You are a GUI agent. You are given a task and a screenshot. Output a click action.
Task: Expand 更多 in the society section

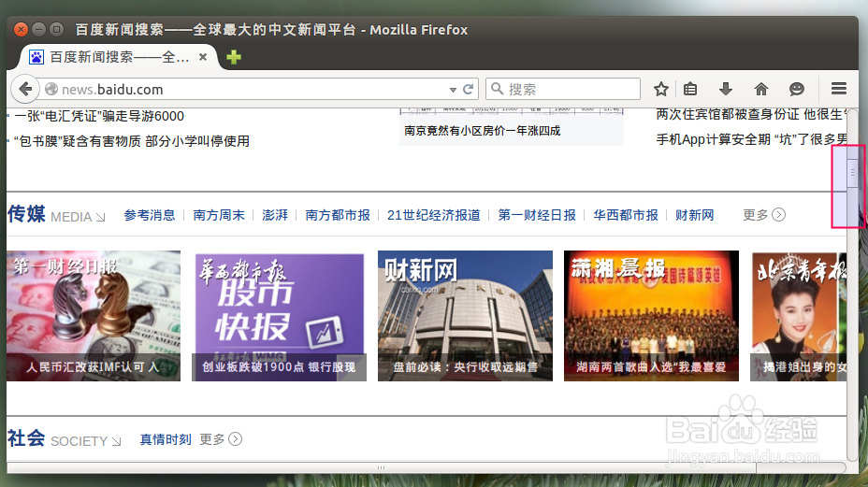pyautogui.click(x=221, y=439)
